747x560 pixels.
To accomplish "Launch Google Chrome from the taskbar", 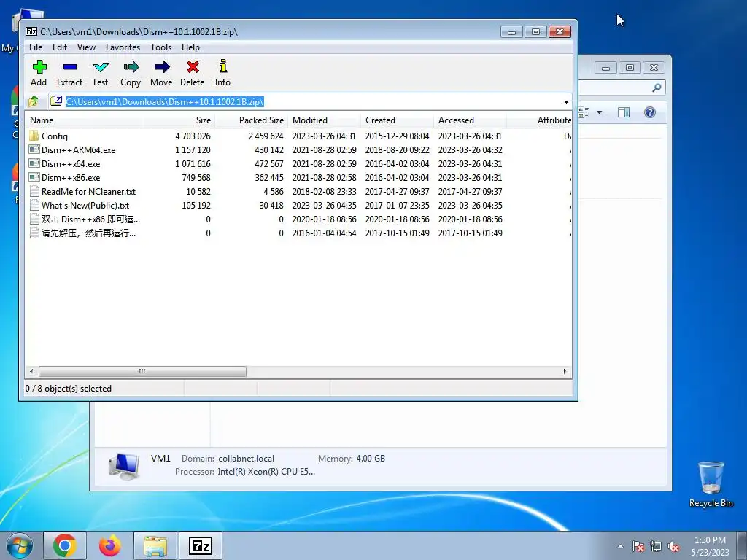I will tap(65, 545).
